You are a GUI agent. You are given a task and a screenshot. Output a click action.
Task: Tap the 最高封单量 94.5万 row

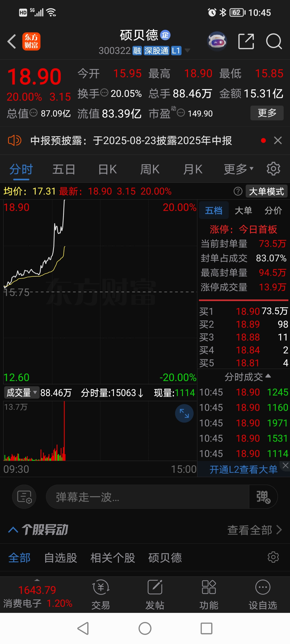tap(243, 273)
